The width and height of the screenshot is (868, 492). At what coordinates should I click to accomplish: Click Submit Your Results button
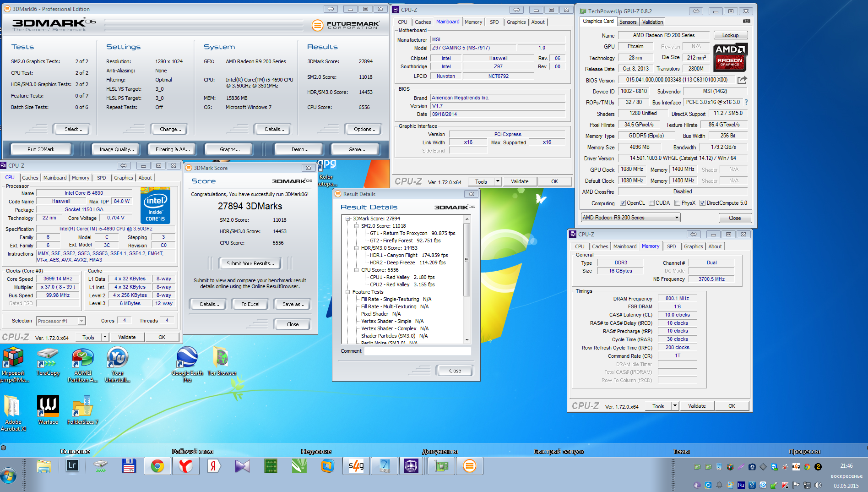250,263
